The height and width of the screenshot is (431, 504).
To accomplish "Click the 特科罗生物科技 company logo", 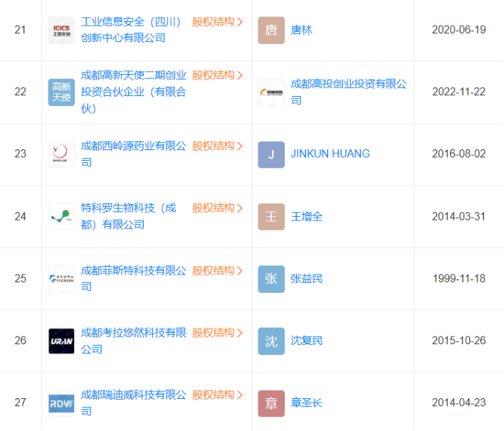I will click(61, 216).
